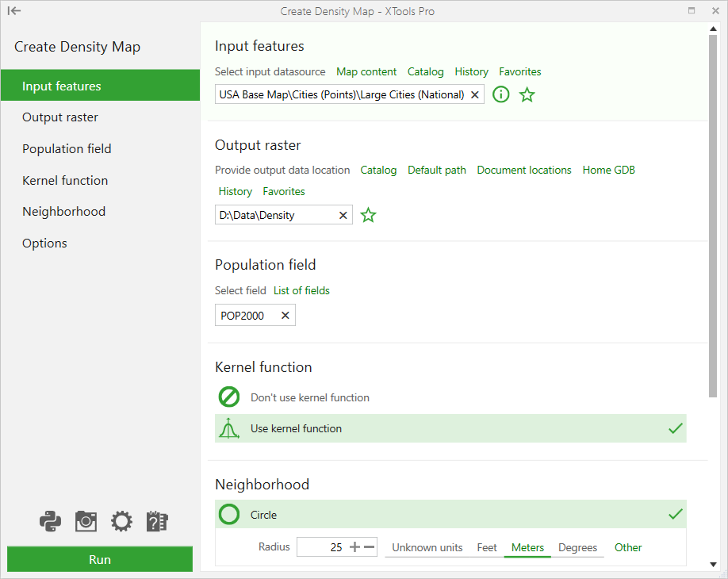Choose Circle neighborhood option

pyautogui.click(x=263, y=515)
